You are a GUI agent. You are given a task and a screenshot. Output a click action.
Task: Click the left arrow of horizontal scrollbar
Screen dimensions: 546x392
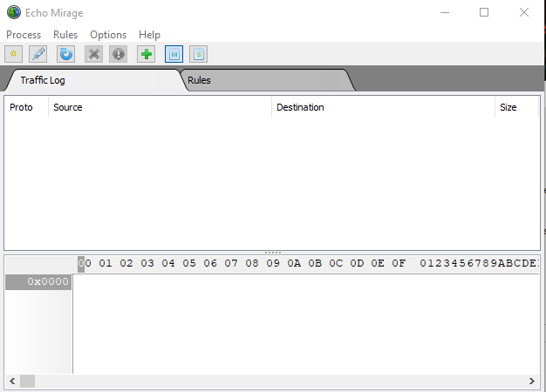(x=12, y=382)
